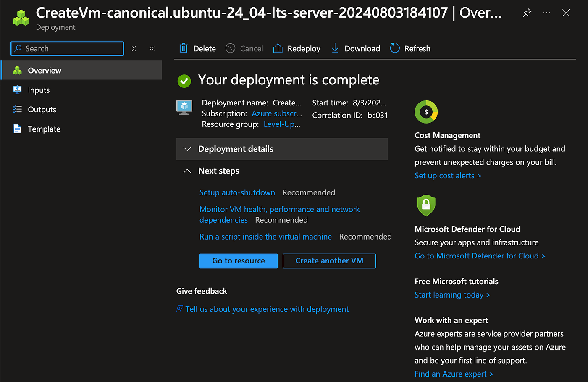The width and height of the screenshot is (588, 382).
Task: Clear the sidebar search with small X
Action: [x=134, y=49]
